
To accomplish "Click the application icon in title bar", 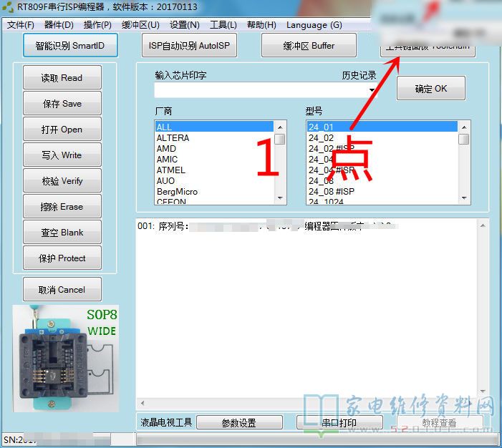I will tap(9, 9).
